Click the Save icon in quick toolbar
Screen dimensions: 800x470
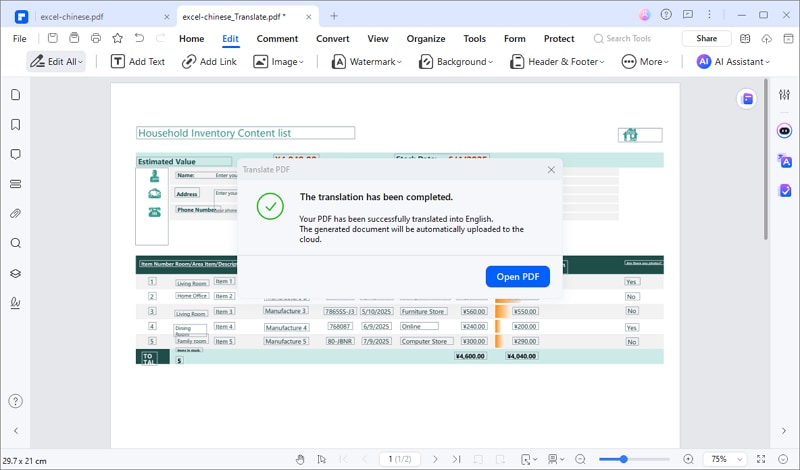pos(53,38)
